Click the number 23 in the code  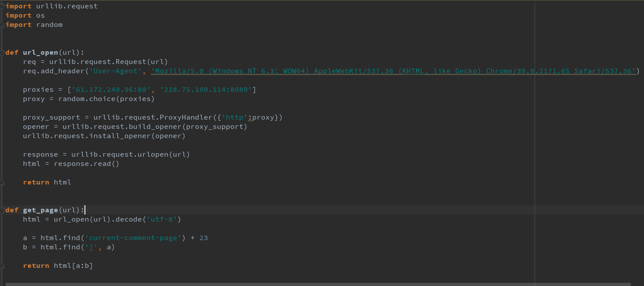tap(203, 238)
